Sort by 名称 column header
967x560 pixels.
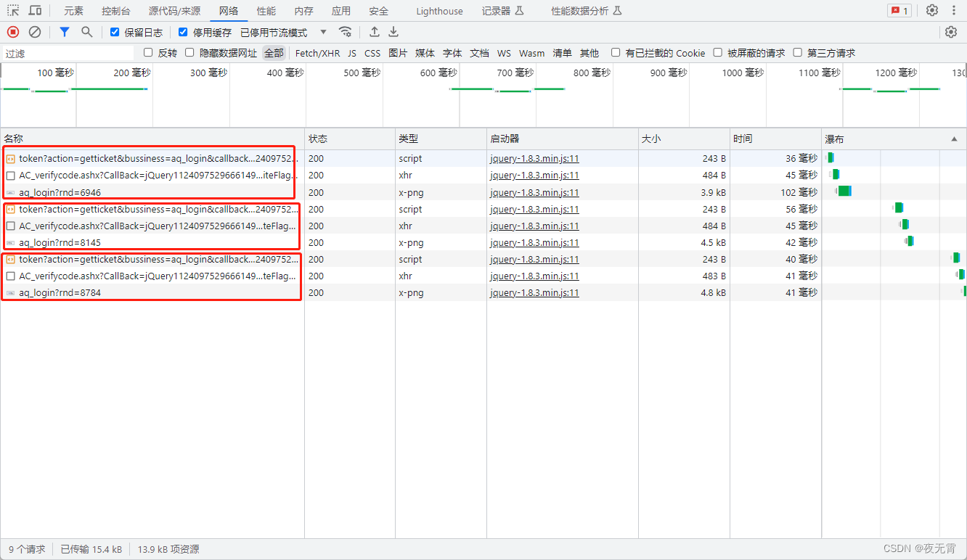[152, 139]
